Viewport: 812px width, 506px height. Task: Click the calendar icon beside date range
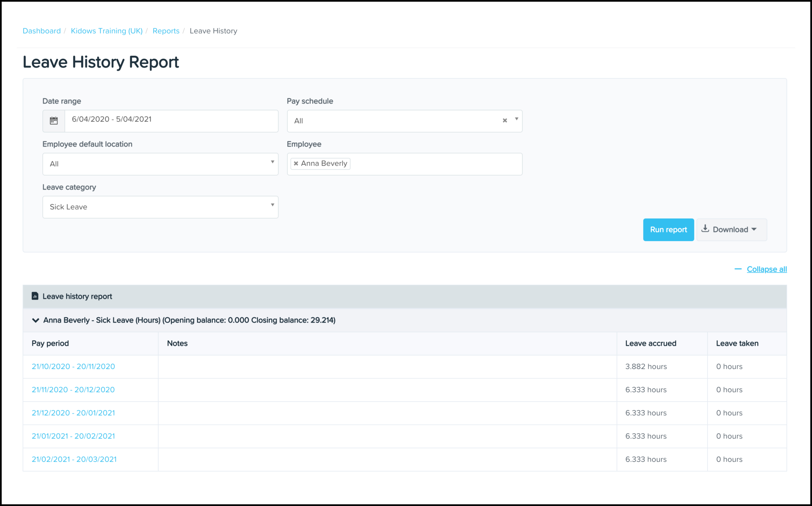pos(54,121)
